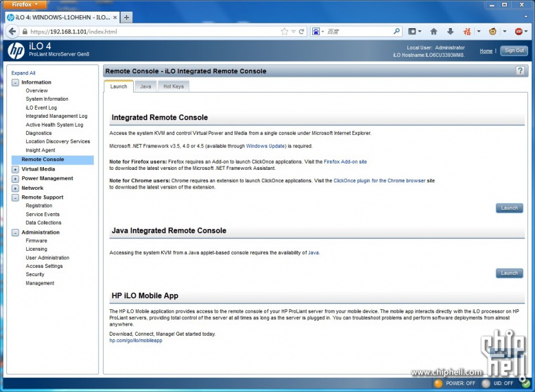The image size is (535, 392).
Task: Open the ClickOnce plugin for Chrome link
Action: [x=379, y=181]
